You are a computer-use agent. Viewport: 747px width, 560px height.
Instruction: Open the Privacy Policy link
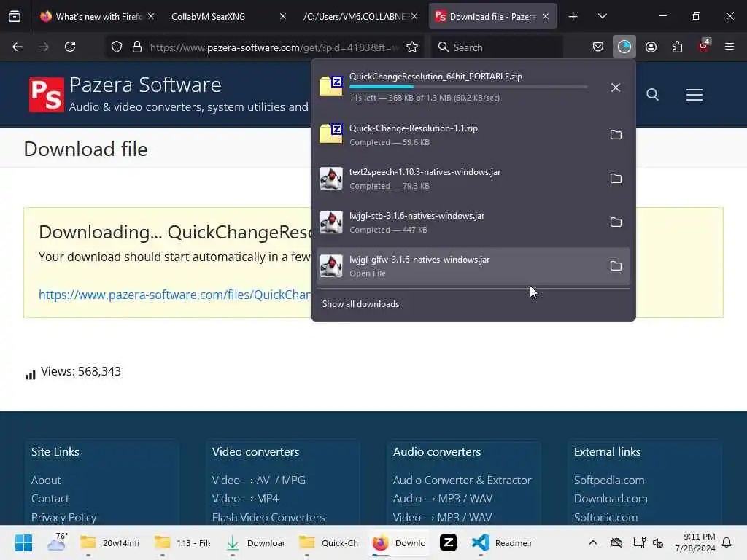[64, 518]
